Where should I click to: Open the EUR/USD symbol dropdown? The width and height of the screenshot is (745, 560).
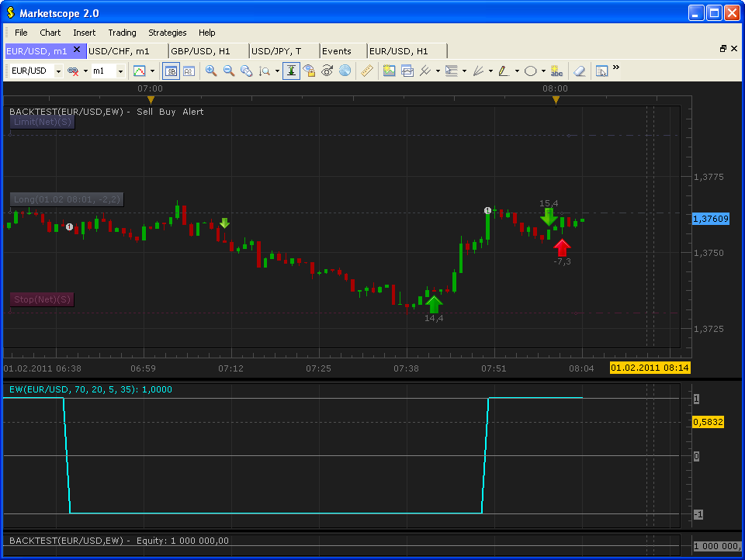[58, 71]
